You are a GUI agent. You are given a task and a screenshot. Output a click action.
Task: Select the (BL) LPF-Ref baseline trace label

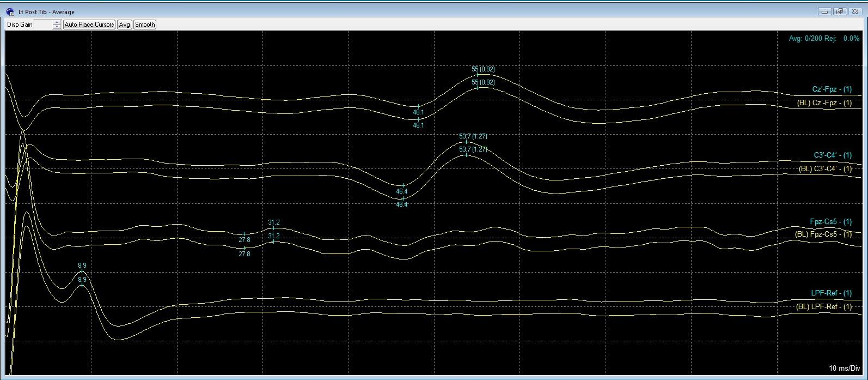coord(823,307)
